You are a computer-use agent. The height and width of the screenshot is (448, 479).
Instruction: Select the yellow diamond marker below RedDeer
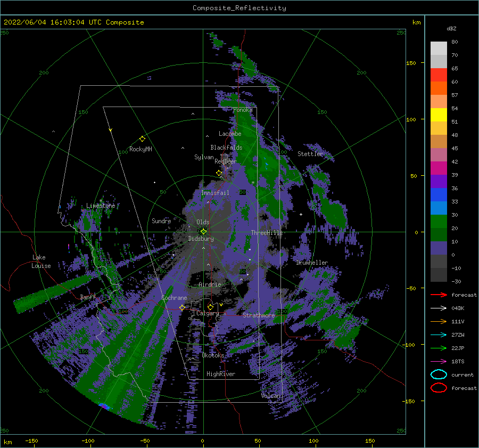point(219,173)
